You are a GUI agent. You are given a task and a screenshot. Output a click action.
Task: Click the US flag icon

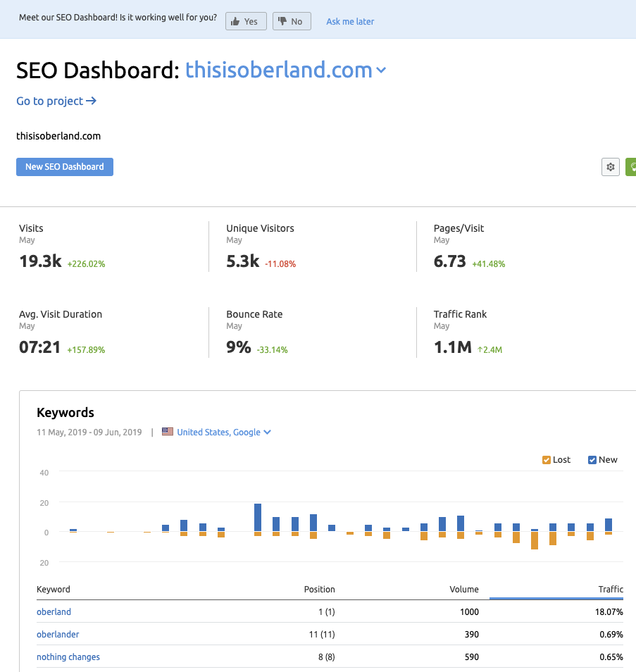tap(168, 432)
